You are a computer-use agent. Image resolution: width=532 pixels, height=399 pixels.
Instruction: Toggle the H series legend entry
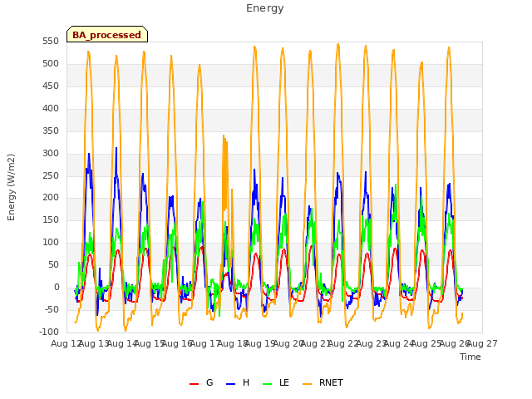point(238,382)
